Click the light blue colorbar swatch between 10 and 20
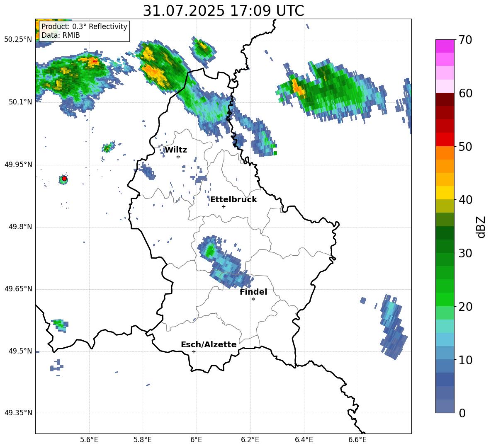The height and width of the screenshot is (448, 491). (x=445, y=339)
